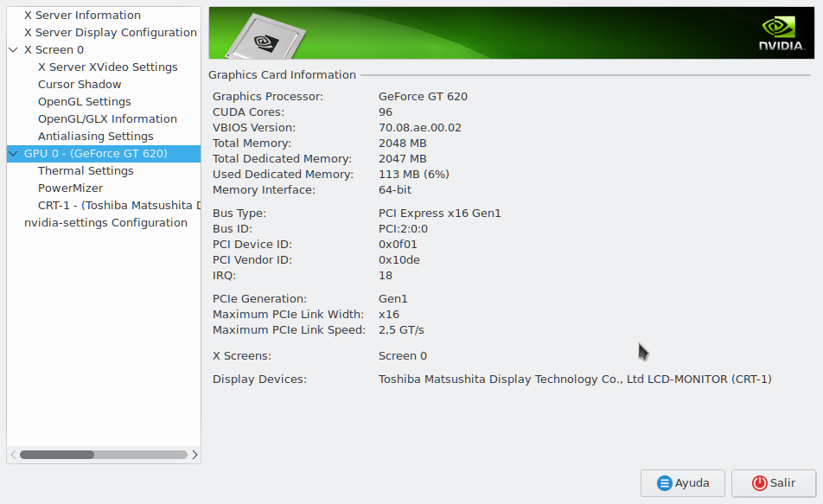Viewport: 823px width, 504px height.
Task: Click the X Screens value Screen 0
Action: (x=403, y=356)
